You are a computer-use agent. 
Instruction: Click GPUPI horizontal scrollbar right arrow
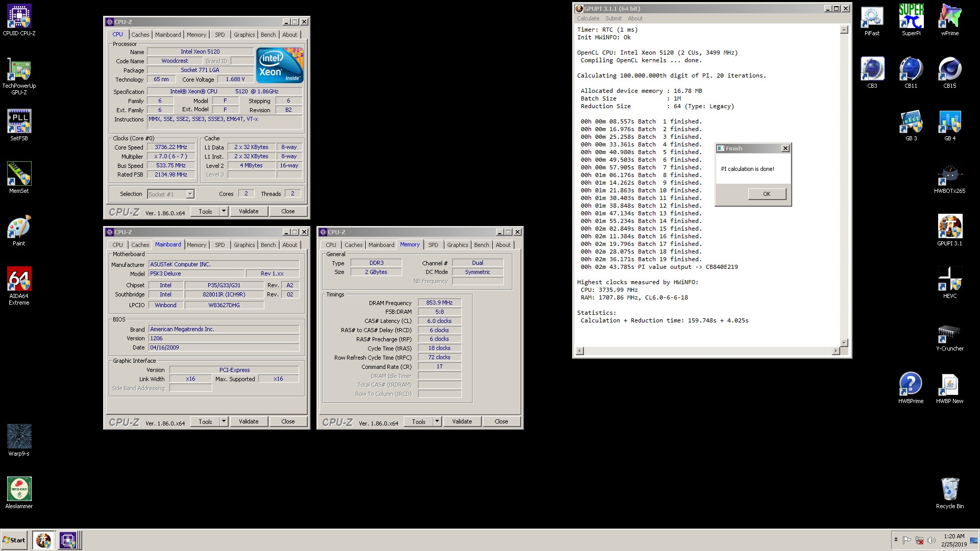[x=836, y=351]
